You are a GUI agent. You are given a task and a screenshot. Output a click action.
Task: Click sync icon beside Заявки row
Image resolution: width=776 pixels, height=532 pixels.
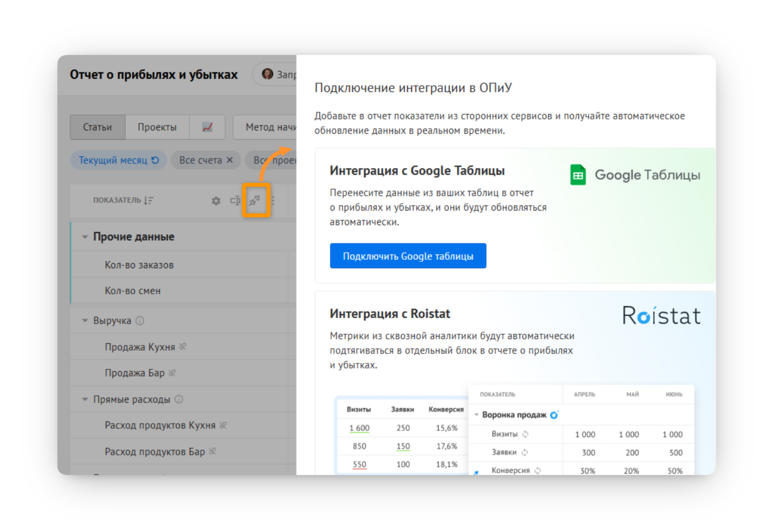(x=524, y=452)
